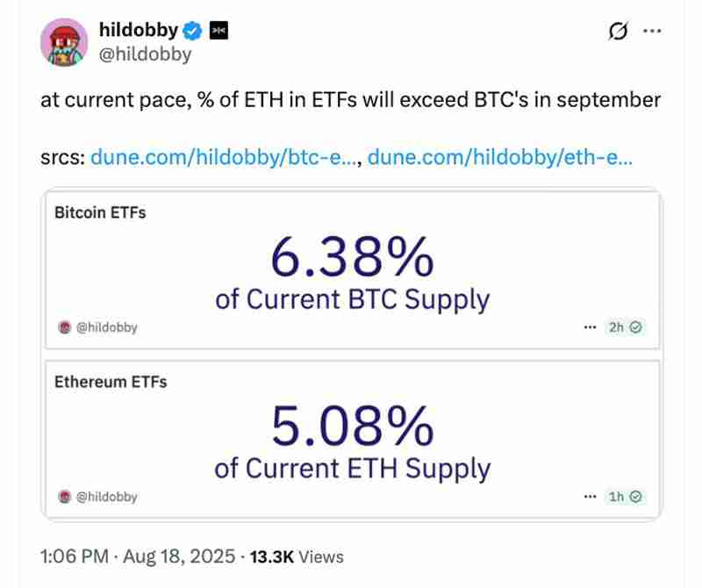
Task: Open the tweet's three-dot more menu
Action: [653, 31]
